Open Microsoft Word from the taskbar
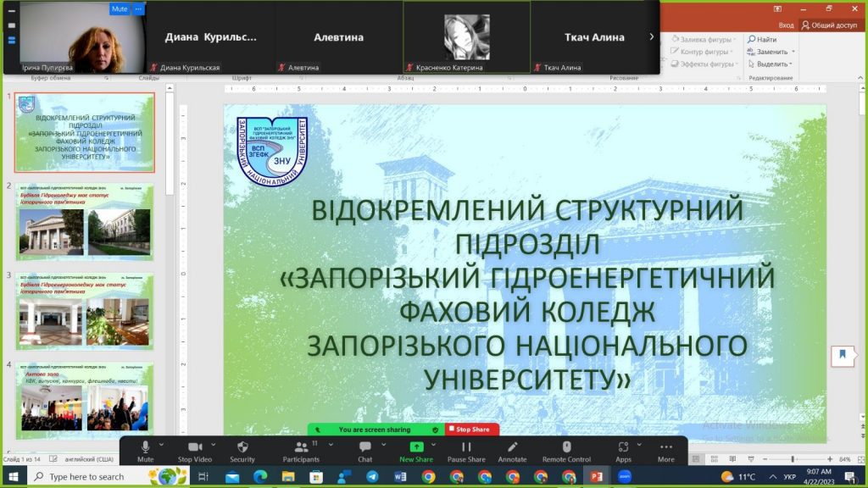 pos(400,476)
